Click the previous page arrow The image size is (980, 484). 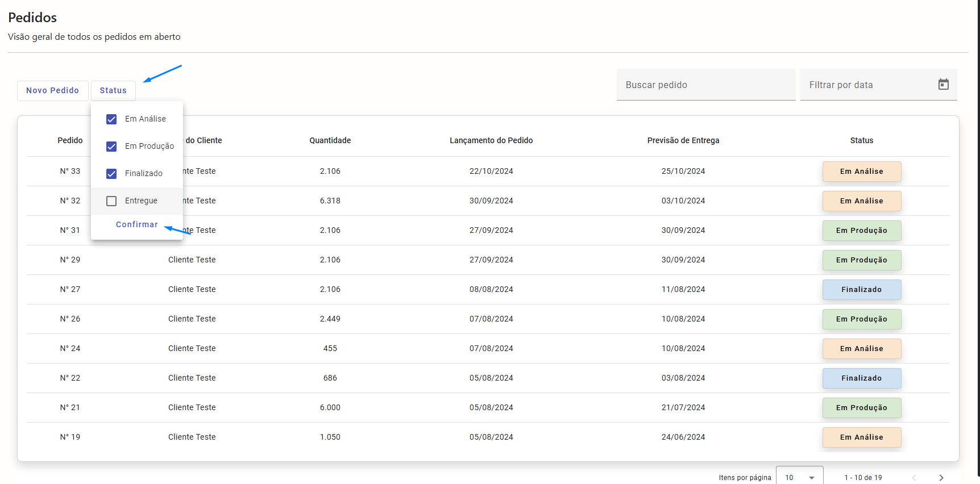[x=914, y=478]
